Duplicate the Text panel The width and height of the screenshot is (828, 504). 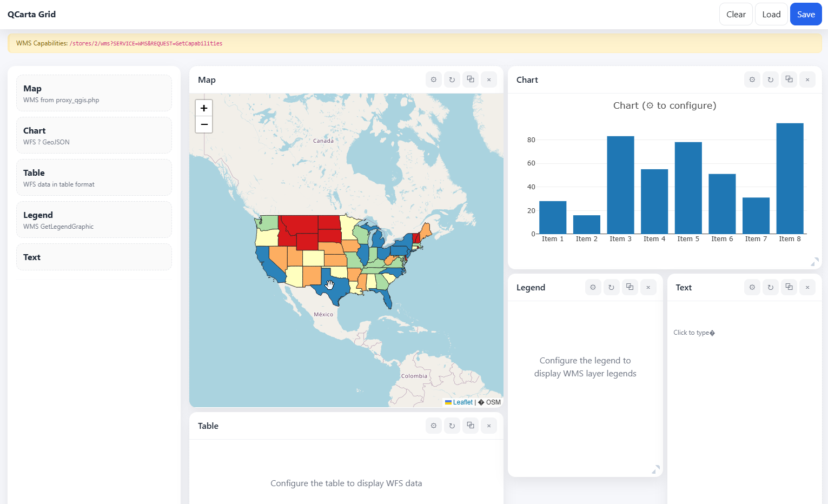point(789,287)
